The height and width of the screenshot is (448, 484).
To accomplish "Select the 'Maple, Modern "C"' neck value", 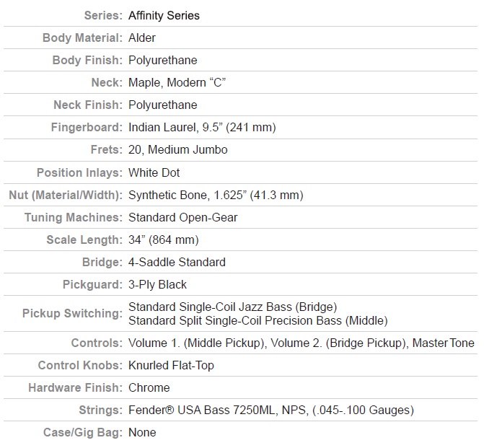I will tap(177, 82).
